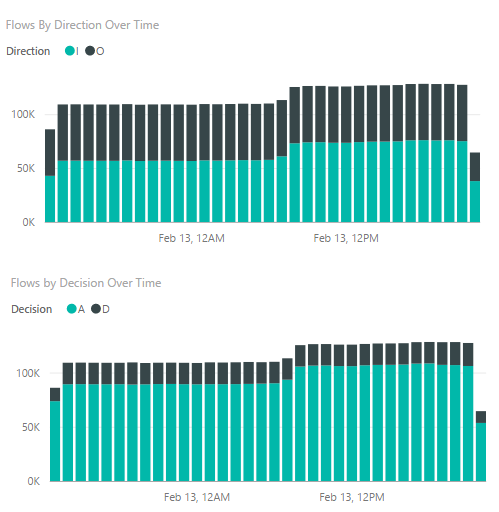Click the dark 'O' legend marker in Direction
Screen dimensions: 499x512
point(90,51)
